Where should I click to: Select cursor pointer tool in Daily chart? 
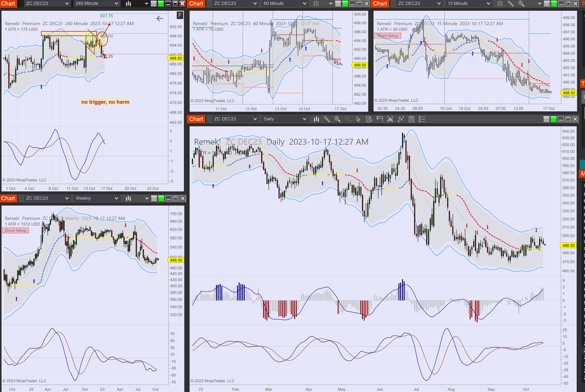tap(358, 119)
